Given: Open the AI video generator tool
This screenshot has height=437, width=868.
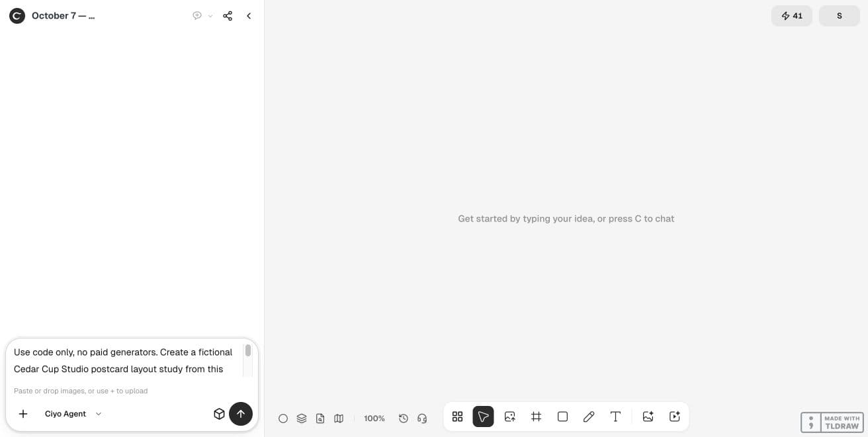Looking at the screenshot, I should [x=675, y=417].
